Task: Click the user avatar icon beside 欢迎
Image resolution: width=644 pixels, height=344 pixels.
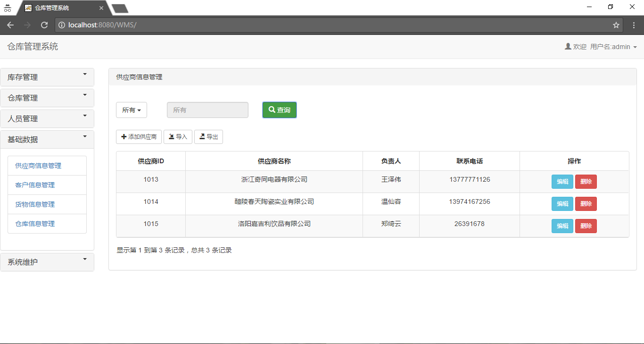Action: point(568,47)
